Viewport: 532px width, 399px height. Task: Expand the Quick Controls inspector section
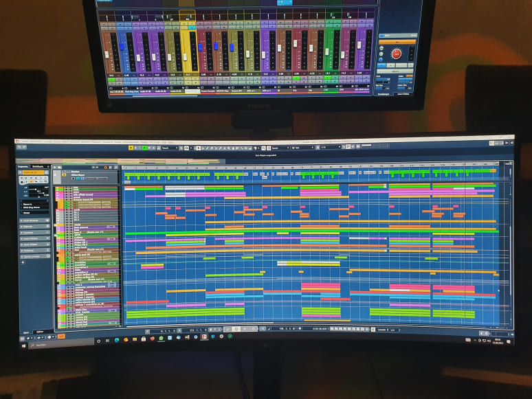pos(35,257)
